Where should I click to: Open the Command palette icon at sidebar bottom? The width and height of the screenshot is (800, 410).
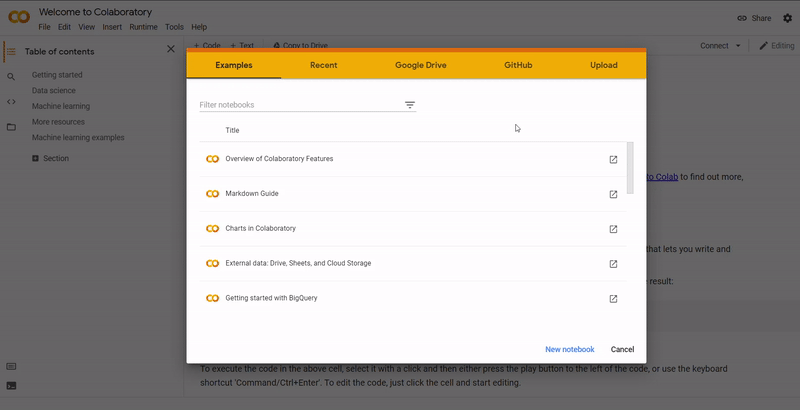tap(11, 366)
